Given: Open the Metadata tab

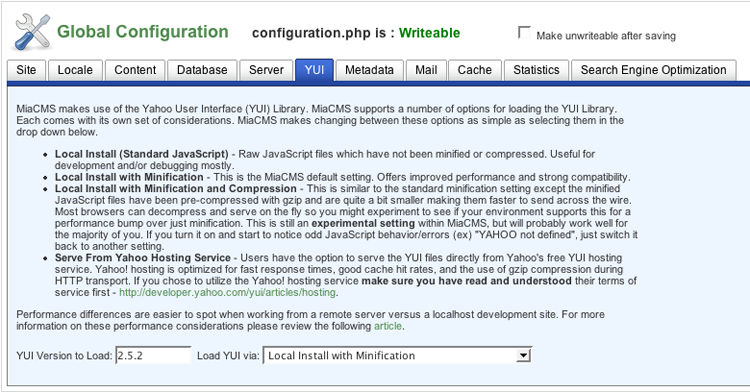Looking at the screenshot, I should [x=369, y=70].
